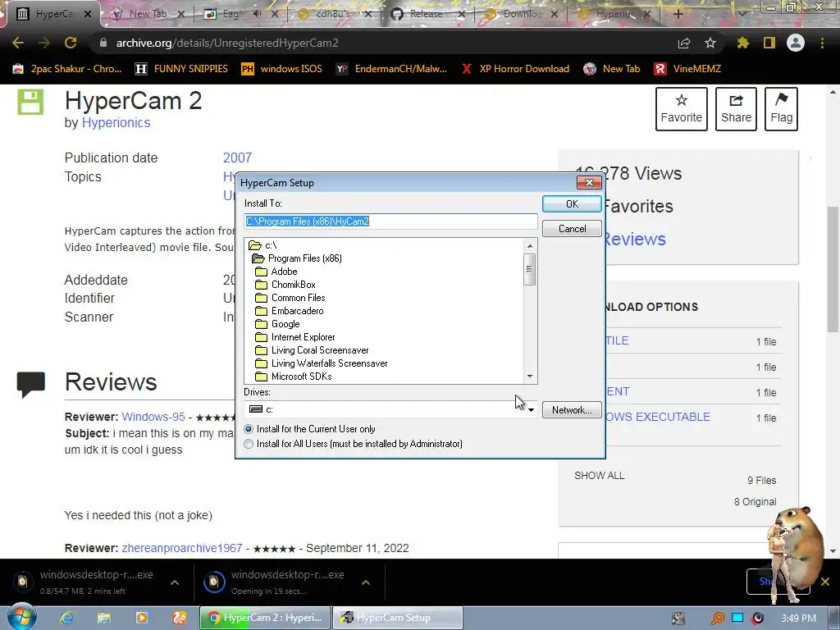Click the Favorite star button
This screenshot has height=630, width=840.
click(682, 109)
